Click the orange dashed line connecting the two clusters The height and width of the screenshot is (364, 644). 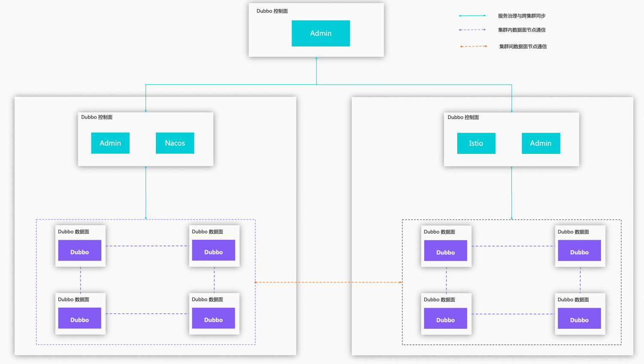coord(328,282)
